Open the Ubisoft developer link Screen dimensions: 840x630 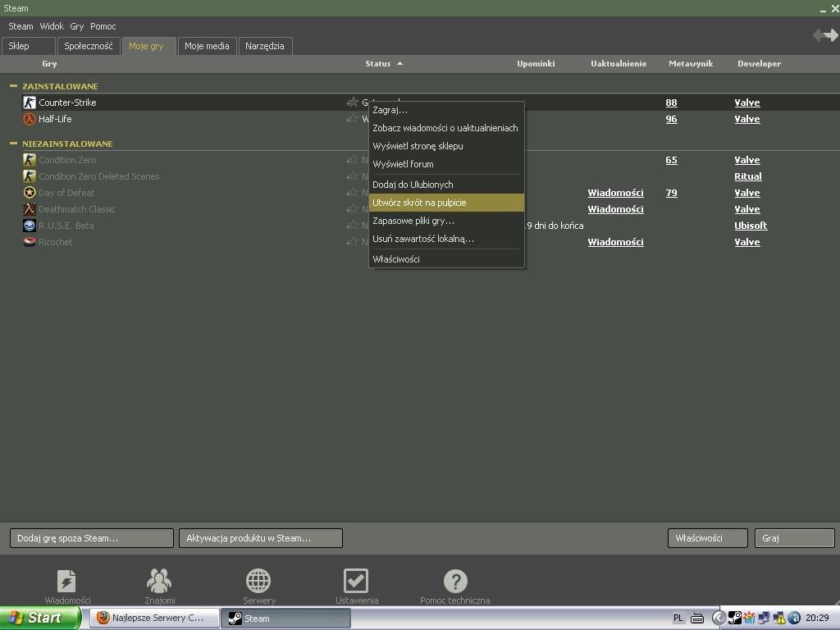point(751,226)
